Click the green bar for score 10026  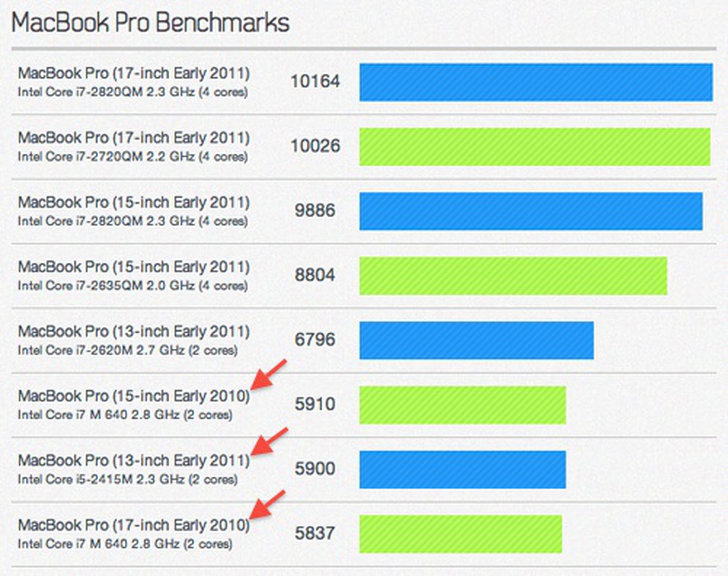click(x=535, y=147)
